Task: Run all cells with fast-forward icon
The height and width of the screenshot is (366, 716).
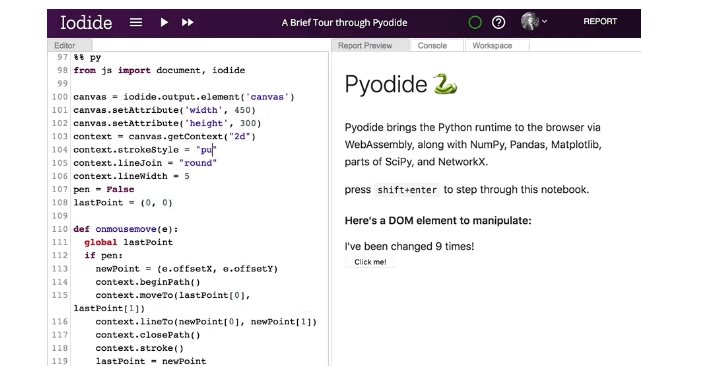Action: [187, 22]
